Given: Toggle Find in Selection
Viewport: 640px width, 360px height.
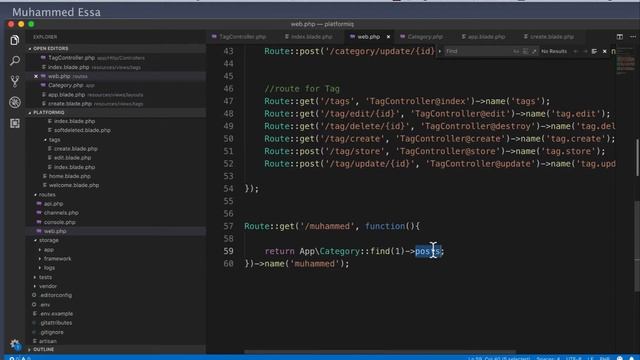Looking at the screenshot, I should 594,51.
